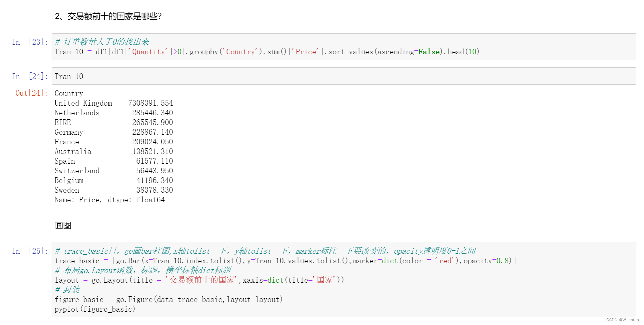Select the United Kingdom row in output
This screenshot has width=644, height=325.
[x=113, y=103]
